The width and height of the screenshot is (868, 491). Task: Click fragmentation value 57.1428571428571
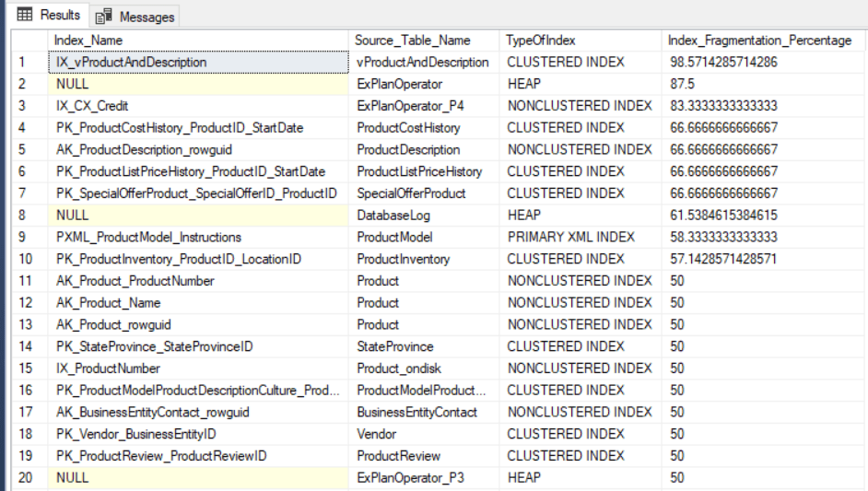pyautogui.click(x=763, y=259)
